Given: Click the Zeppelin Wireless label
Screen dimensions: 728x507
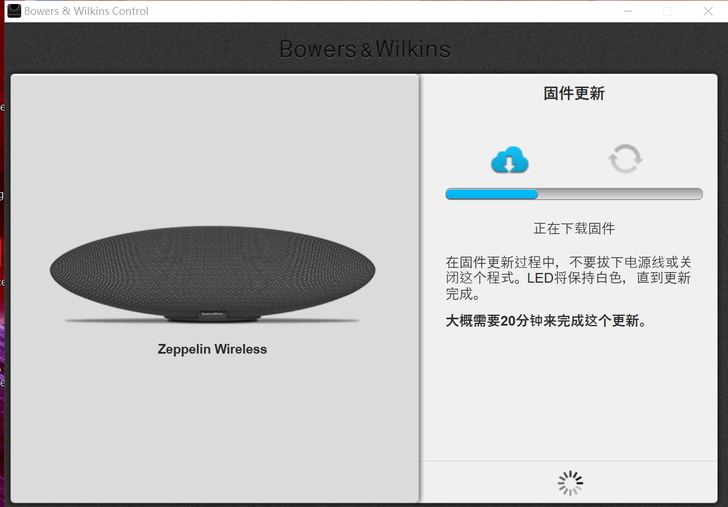Looking at the screenshot, I should point(212,349).
